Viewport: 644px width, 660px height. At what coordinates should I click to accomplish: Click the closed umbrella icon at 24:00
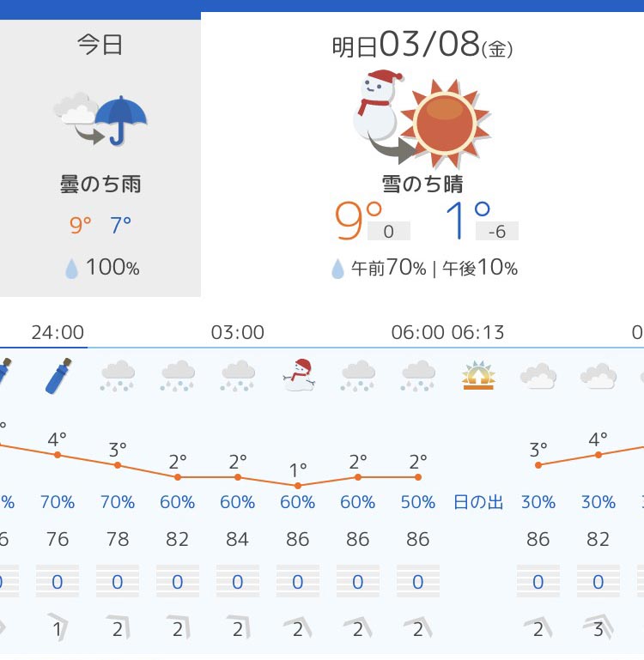58,375
